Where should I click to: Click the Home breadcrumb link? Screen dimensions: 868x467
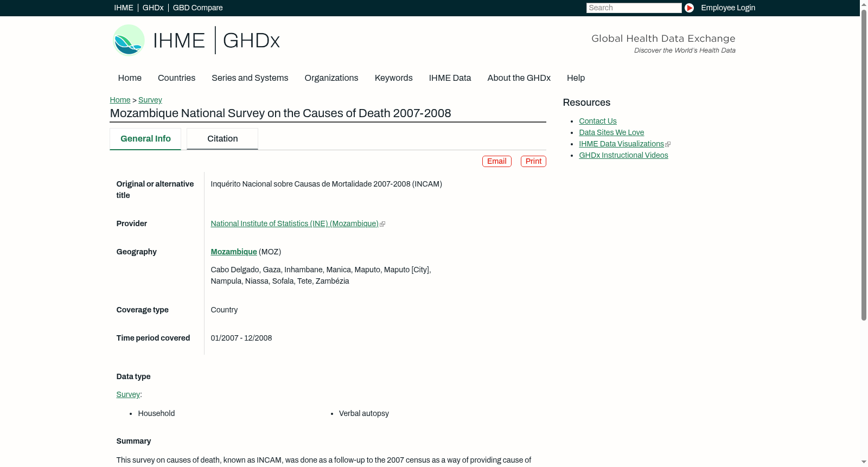coord(120,100)
